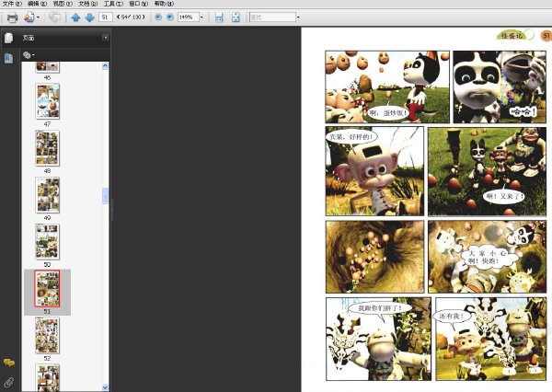
Task: Open the Attachments paperclip icon
Action: coord(9,382)
